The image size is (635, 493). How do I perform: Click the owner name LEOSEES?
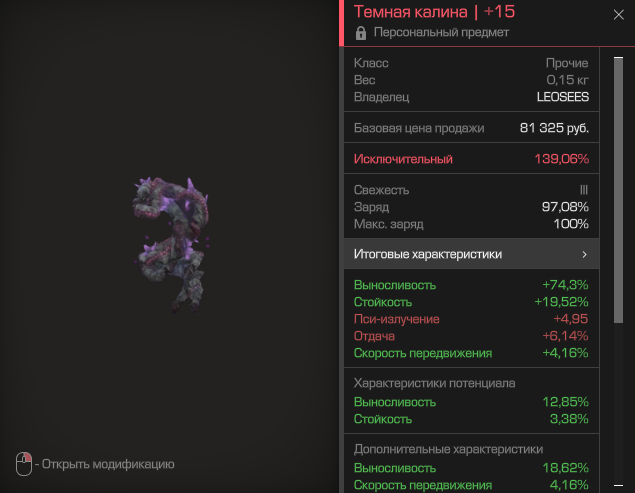tap(563, 97)
